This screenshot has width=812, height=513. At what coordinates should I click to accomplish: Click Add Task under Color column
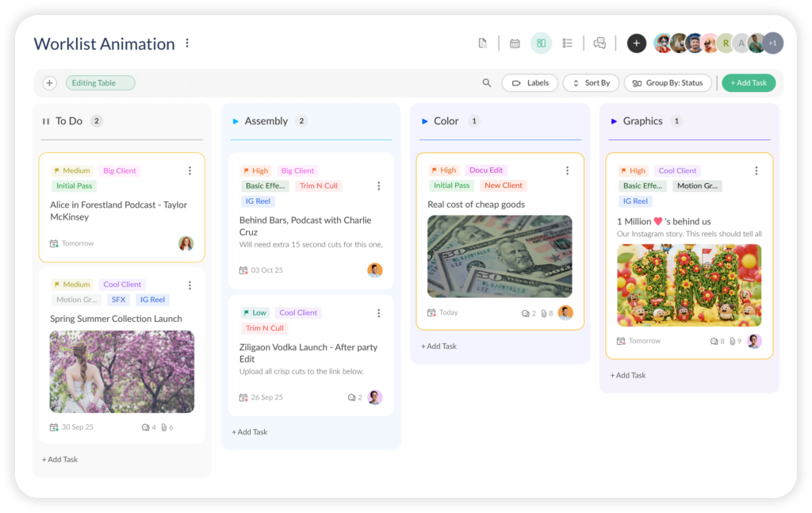coord(439,346)
